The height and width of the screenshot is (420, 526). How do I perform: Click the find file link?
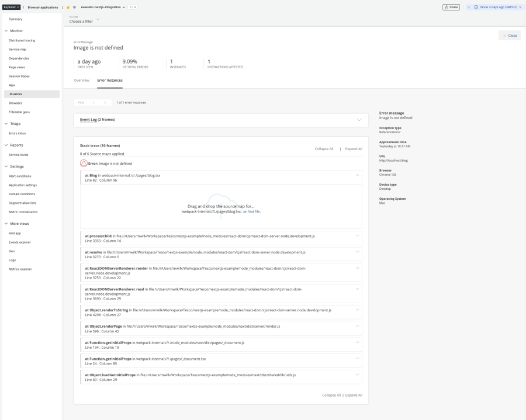pyautogui.click(x=254, y=211)
